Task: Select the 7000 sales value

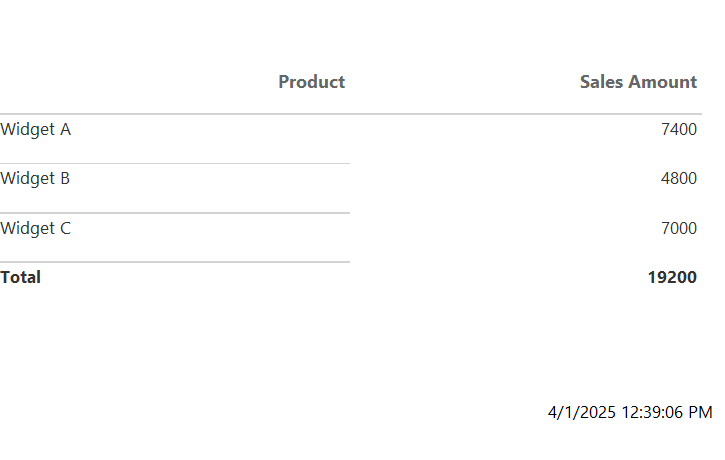Action: 678,228
